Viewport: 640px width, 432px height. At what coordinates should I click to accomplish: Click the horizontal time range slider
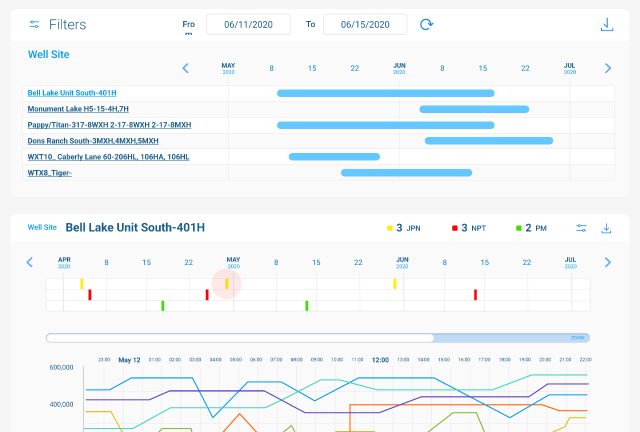(240, 338)
